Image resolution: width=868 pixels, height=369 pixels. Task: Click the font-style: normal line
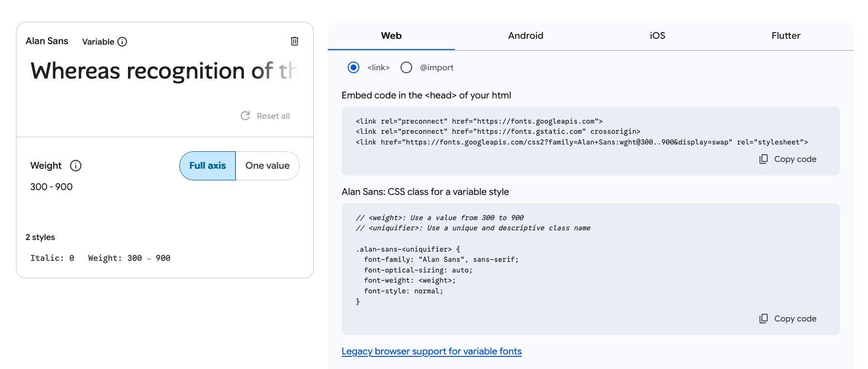point(403,291)
